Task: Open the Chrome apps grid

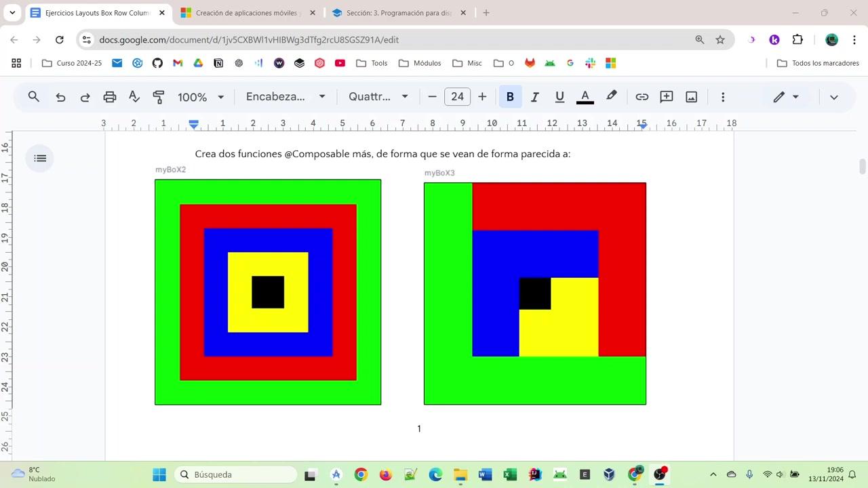Action: tap(16, 63)
